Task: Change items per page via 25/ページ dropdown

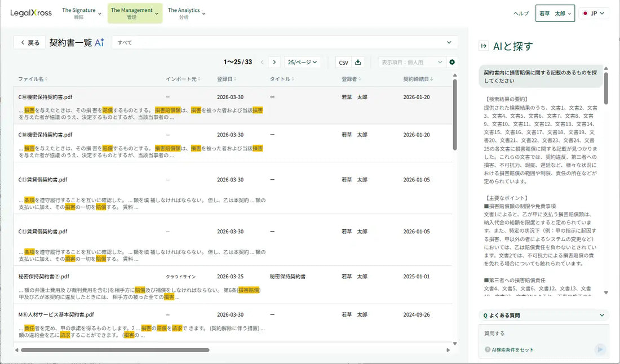Action: pos(302,62)
